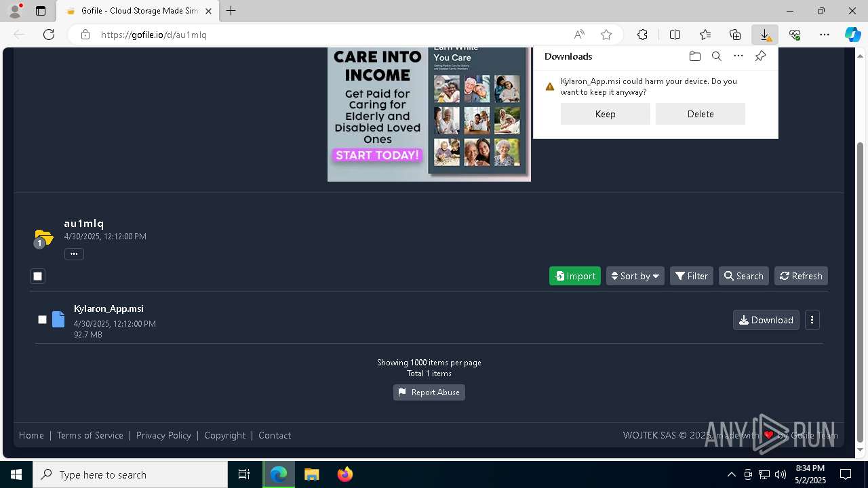Image resolution: width=868 pixels, height=488 pixels.
Task: Click the Edge taskbar icon
Action: pos(279,474)
